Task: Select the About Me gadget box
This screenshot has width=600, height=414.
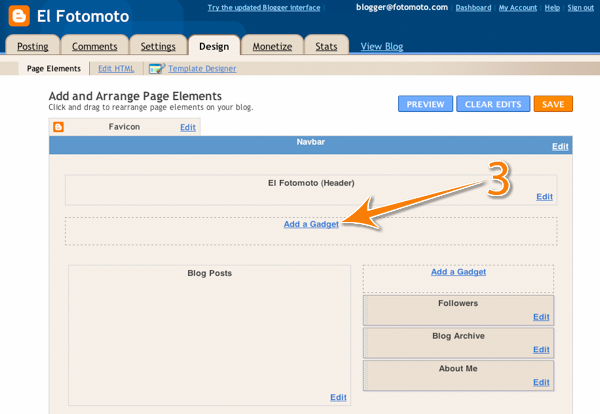Action: coord(458,376)
